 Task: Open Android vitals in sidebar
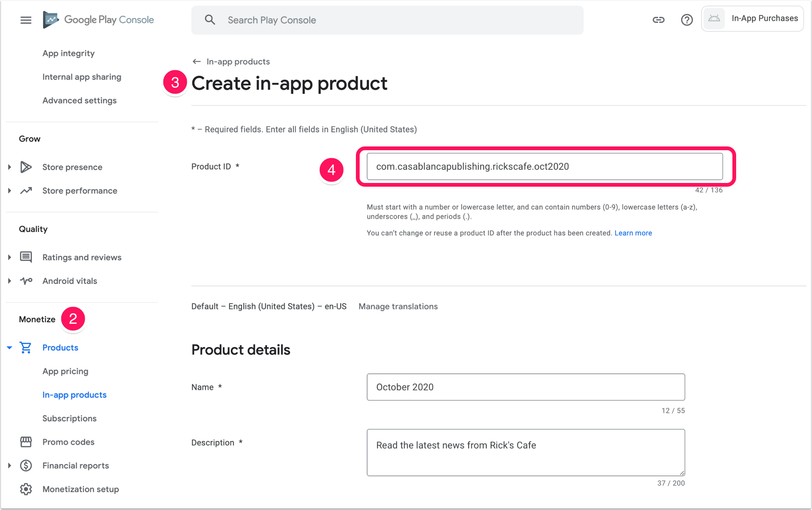point(70,281)
